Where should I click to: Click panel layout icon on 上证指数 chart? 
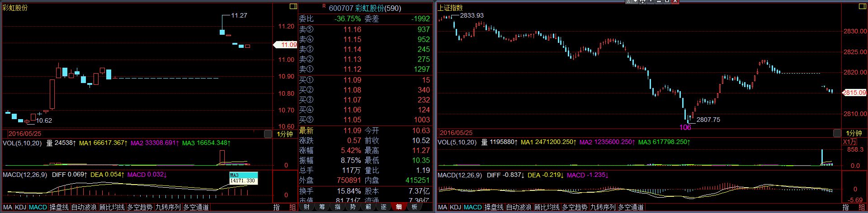862,7
